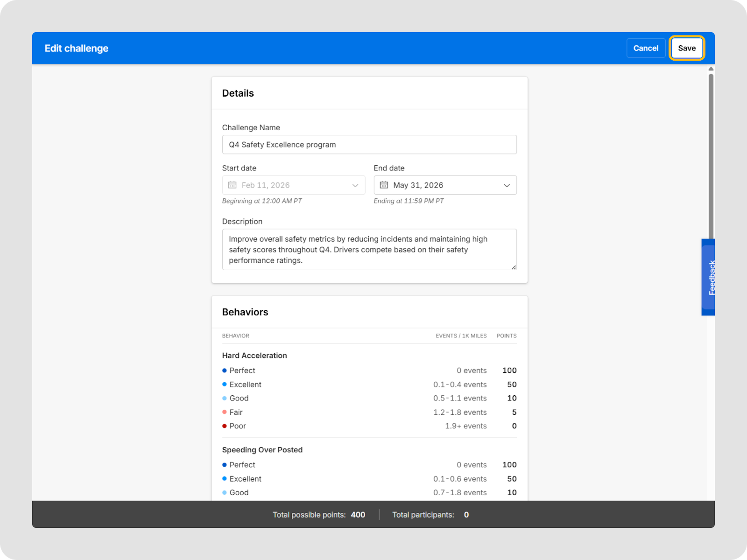Click the Total possible points value 400
Viewport: 747px width, 560px height.
(358, 515)
